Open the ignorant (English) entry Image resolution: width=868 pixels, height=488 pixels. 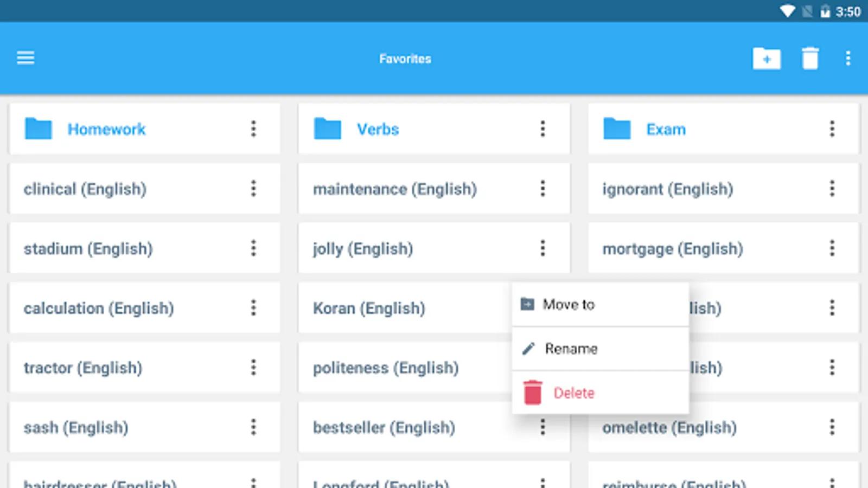[x=667, y=189]
